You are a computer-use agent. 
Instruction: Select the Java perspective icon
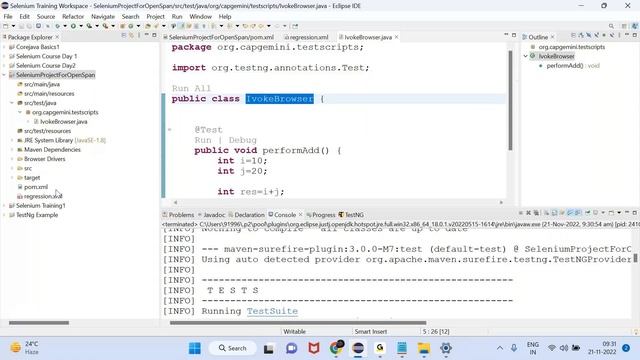[x=635, y=26]
